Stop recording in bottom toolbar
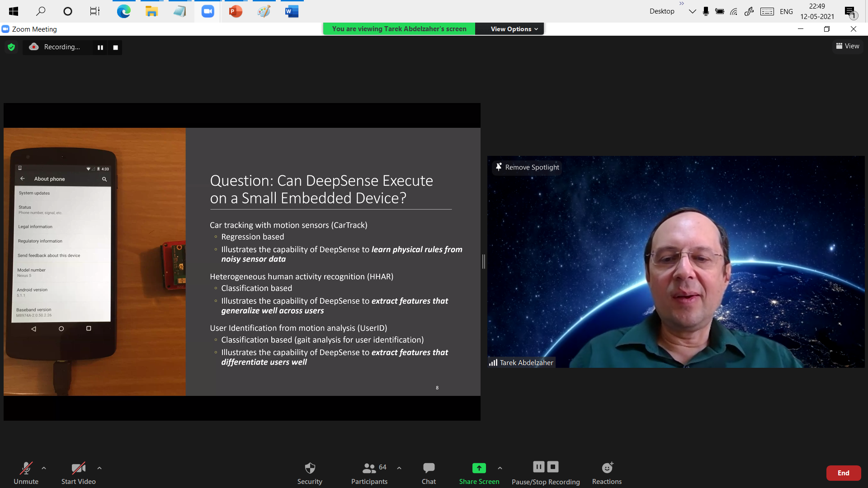868x488 pixels. click(553, 467)
